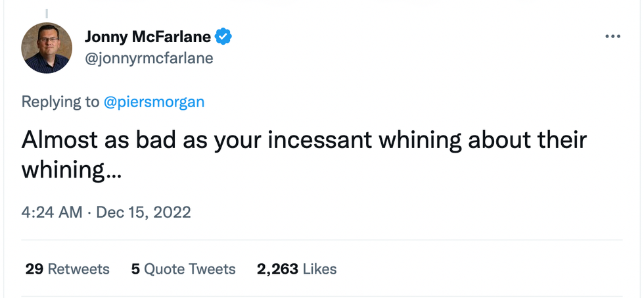The width and height of the screenshot is (644, 298).
Task: Click the Dec 15, 2022 date
Action: click(143, 212)
